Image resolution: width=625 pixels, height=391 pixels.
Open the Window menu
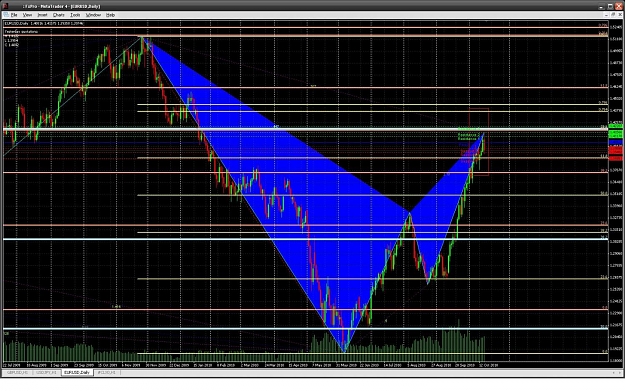click(x=93, y=15)
